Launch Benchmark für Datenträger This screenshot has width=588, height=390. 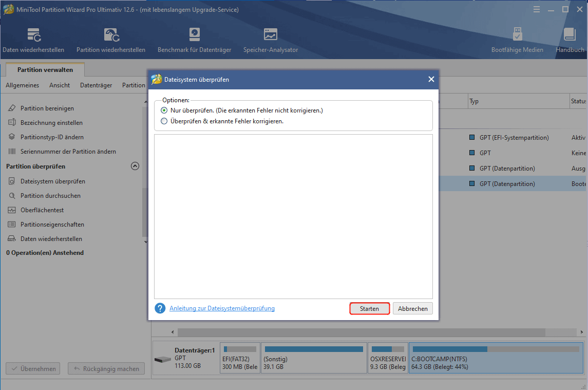coord(194,40)
